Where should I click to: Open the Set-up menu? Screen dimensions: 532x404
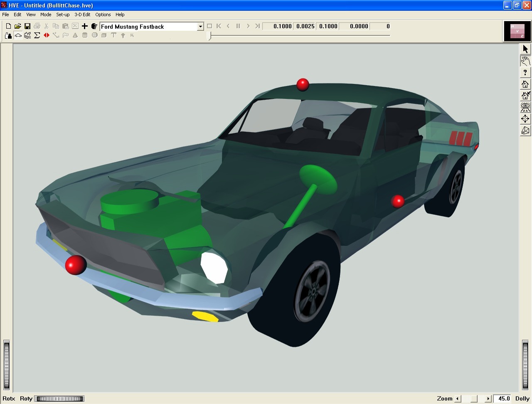[63, 15]
